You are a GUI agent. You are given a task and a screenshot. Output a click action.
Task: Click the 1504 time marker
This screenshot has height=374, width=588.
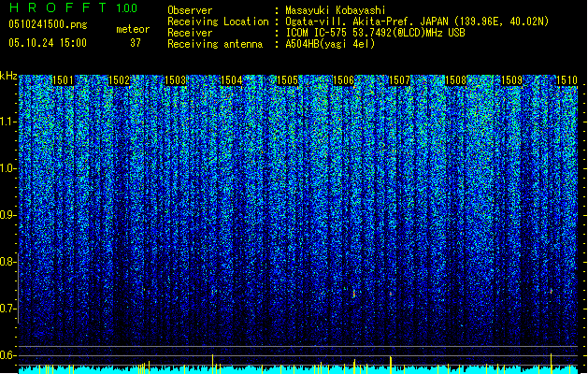pyautogui.click(x=232, y=80)
